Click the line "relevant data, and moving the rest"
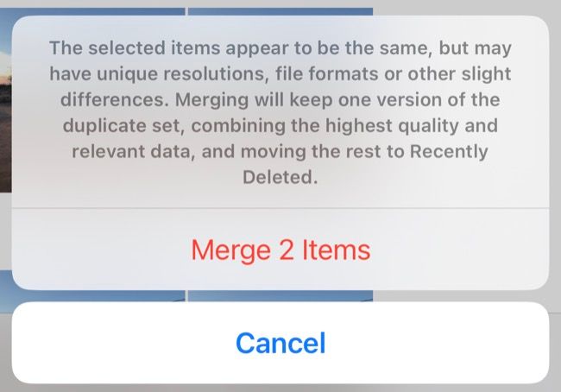 point(280,153)
